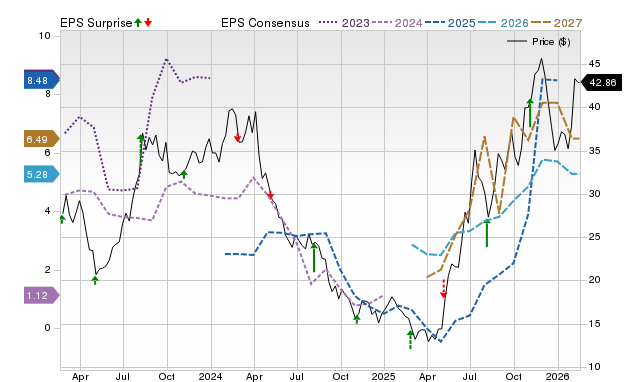Click the Apr axis label right after 2025
This screenshot has height=382, width=640.
427,376
